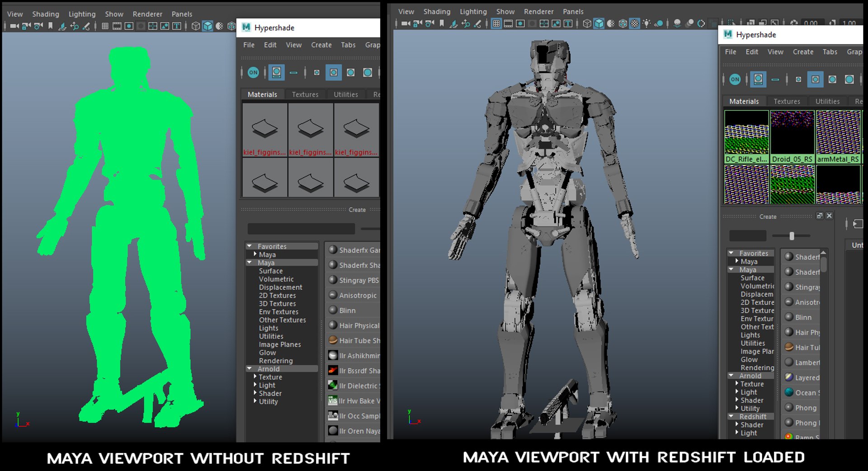Collapse Redshift category in right Hypershade
The image size is (868, 471).
pyautogui.click(x=731, y=416)
